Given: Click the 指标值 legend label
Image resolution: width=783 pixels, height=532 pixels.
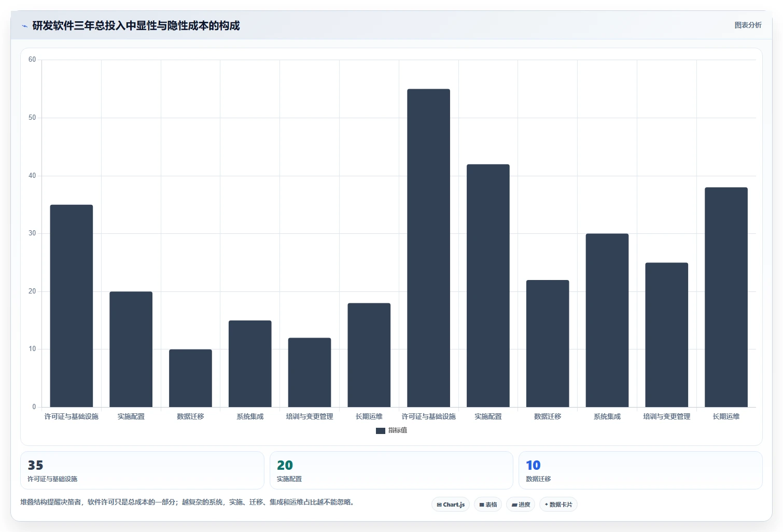Looking at the screenshot, I should [398, 430].
